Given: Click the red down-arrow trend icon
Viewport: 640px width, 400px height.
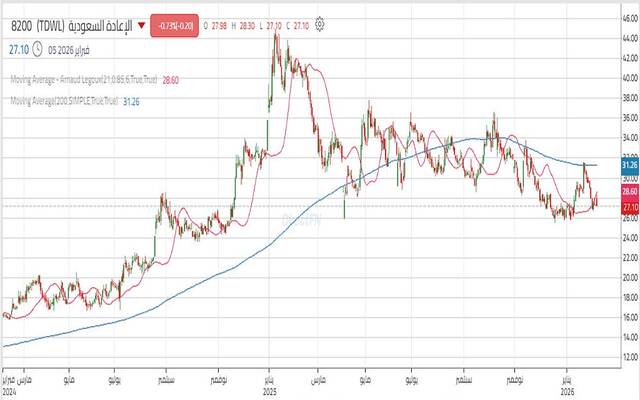Looking at the screenshot, I should [x=141, y=24].
